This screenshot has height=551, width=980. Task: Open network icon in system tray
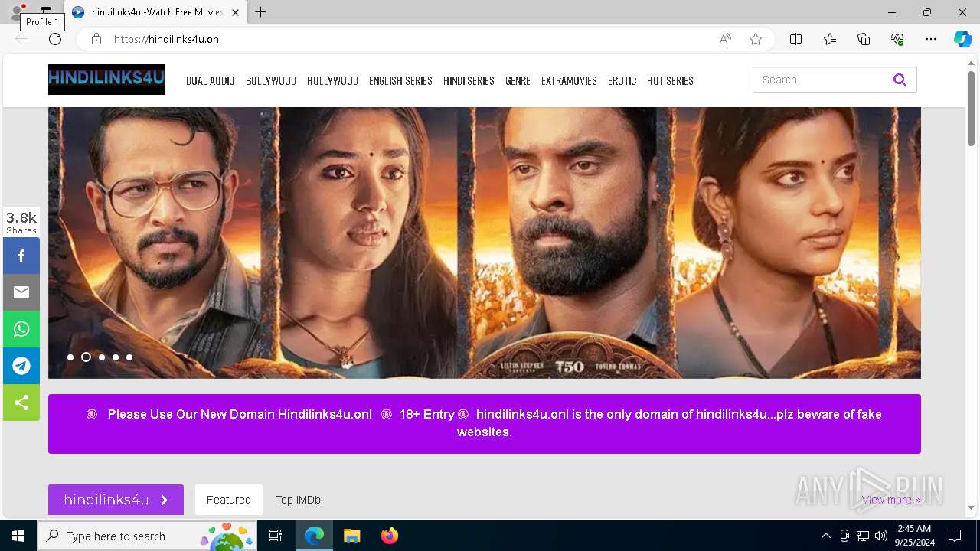[x=863, y=536]
